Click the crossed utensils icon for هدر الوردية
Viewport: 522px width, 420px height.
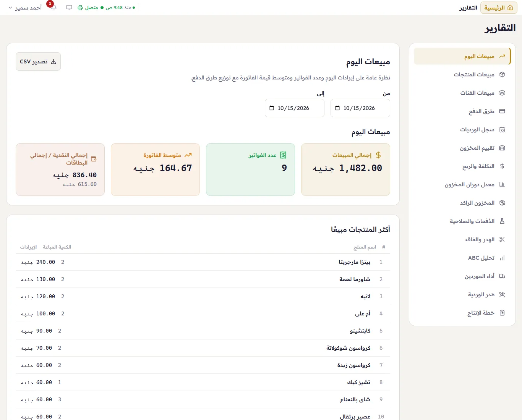[x=502, y=294]
